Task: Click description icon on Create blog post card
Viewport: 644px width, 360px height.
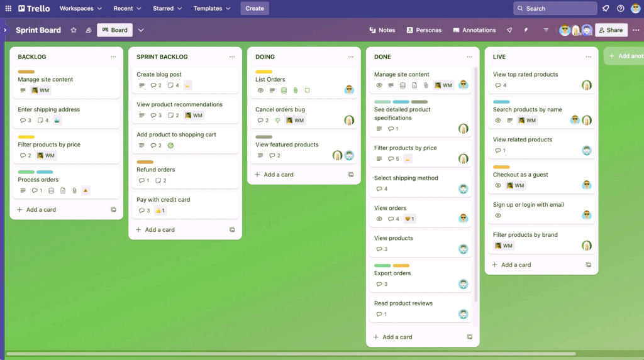Action: (x=142, y=85)
